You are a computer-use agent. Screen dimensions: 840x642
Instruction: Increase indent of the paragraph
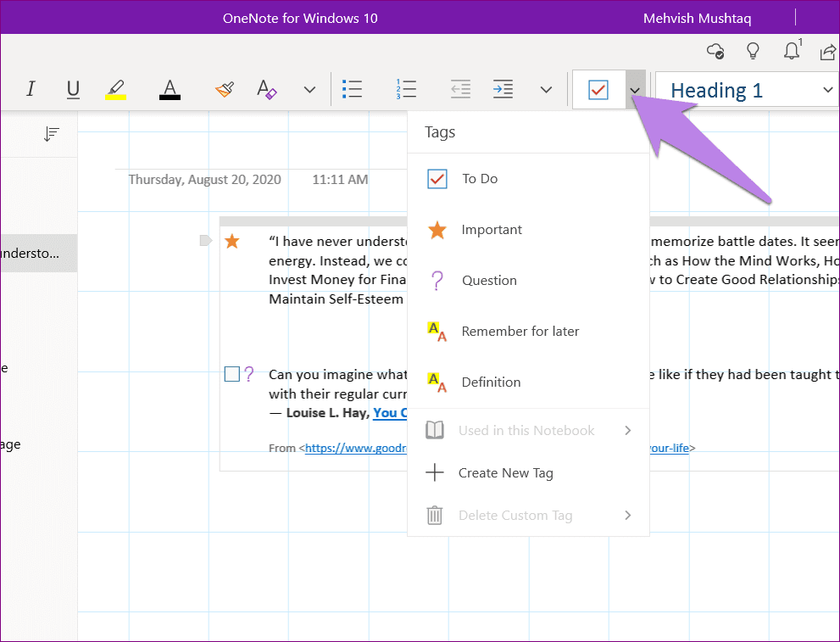tap(503, 89)
